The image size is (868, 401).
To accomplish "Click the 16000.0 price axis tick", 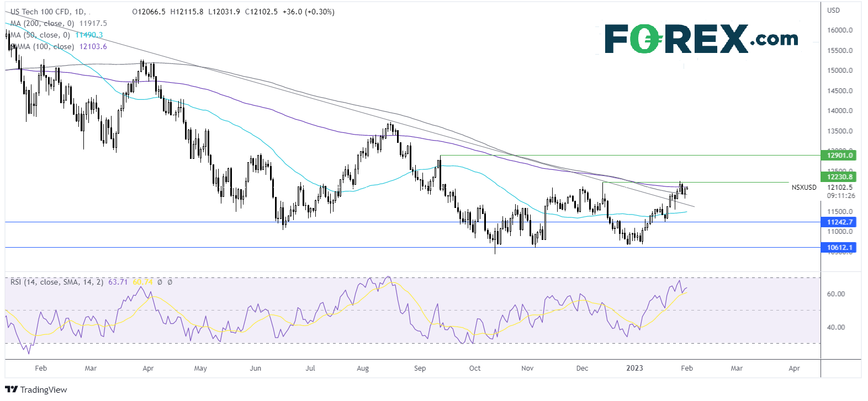I will pos(840,30).
